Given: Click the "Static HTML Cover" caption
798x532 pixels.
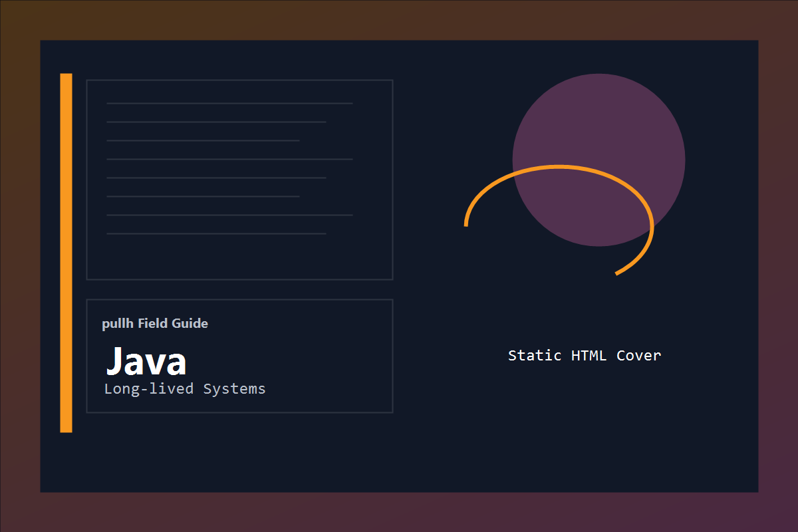Looking at the screenshot, I should tap(585, 356).
